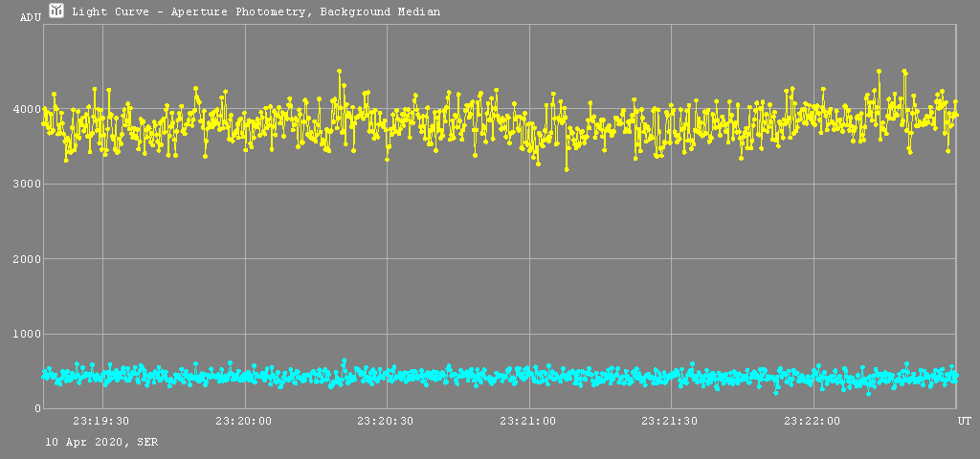Screen dimensions: 980x459
Task: Click the 23:19:30 time label
Action: click(101, 421)
